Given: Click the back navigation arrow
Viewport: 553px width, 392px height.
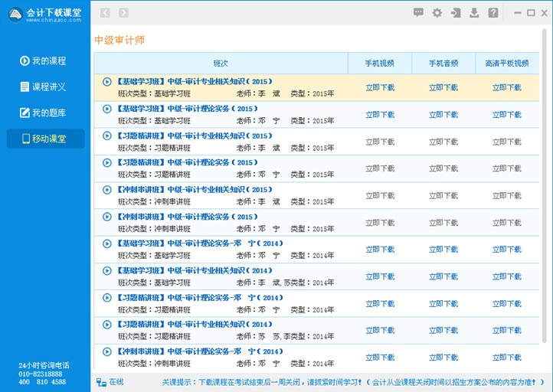Looking at the screenshot, I should tap(105, 13).
